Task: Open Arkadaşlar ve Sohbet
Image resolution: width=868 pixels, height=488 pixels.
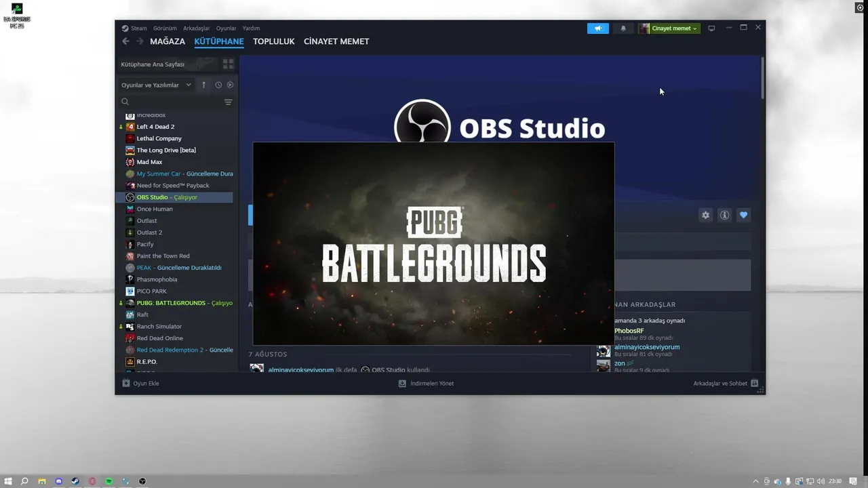Action: (726, 384)
